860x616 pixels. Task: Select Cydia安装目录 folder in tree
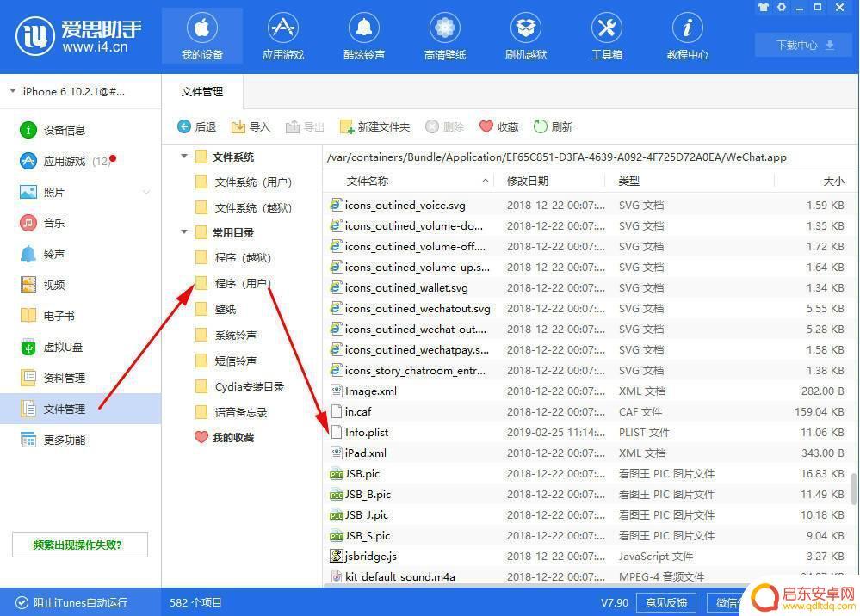pos(239,386)
